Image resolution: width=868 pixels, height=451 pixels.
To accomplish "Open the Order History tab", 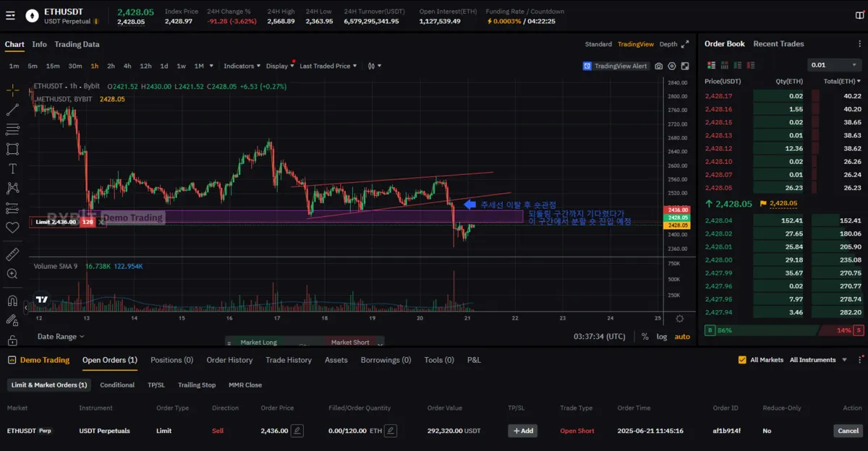I will (x=229, y=360).
